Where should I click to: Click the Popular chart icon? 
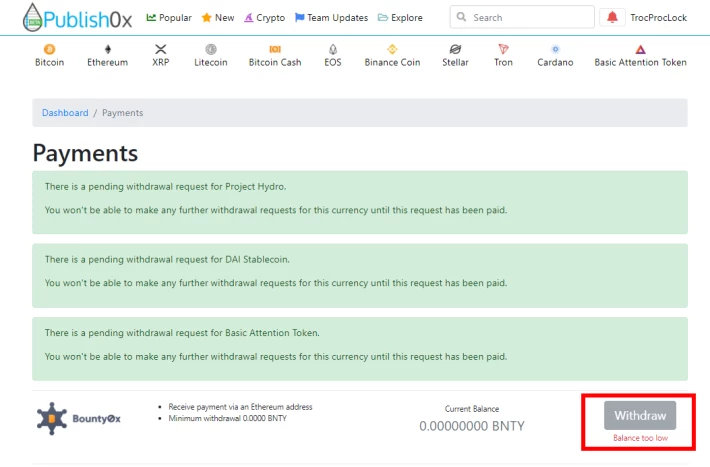[x=151, y=18]
